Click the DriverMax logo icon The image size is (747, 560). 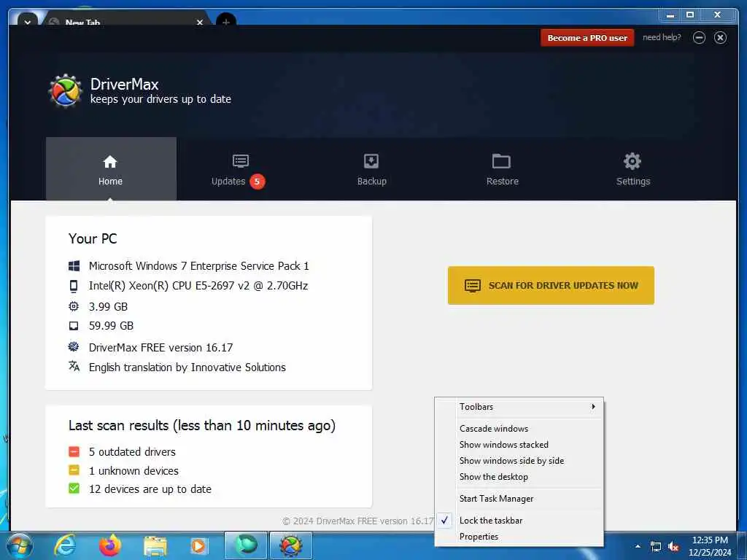tap(65, 90)
